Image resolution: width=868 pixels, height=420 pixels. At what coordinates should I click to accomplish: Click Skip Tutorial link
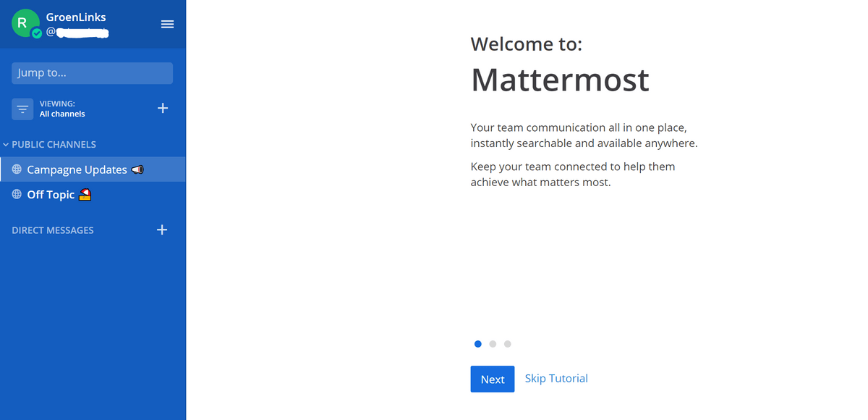(556, 378)
